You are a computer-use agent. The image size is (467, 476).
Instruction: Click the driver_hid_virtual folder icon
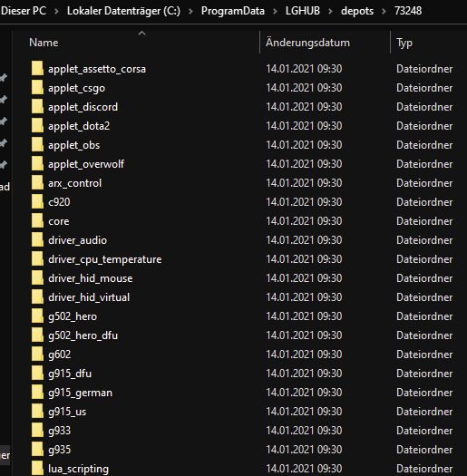tap(37, 296)
